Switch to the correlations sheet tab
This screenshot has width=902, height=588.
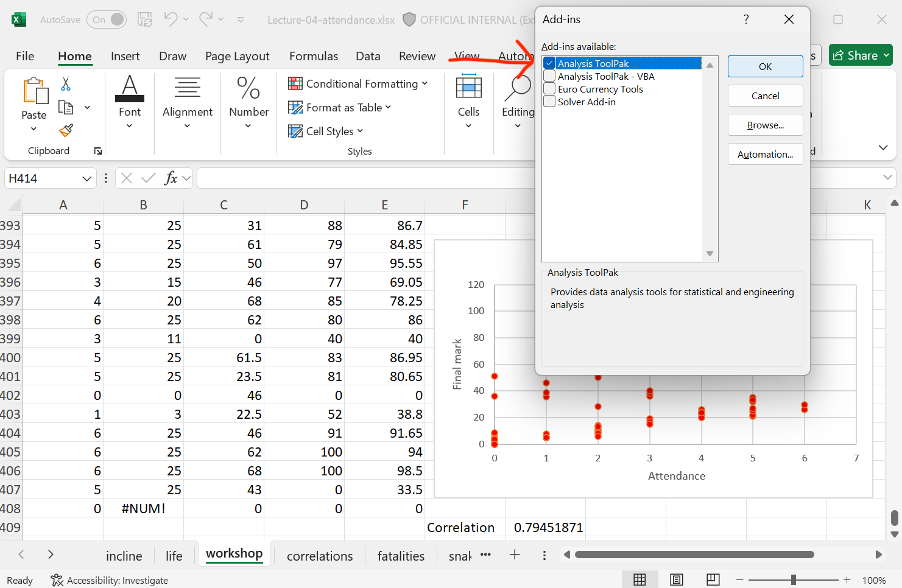[x=320, y=556]
